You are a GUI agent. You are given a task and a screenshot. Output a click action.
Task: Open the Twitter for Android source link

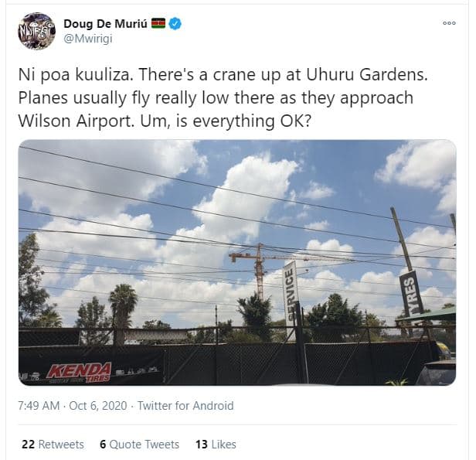[x=185, y=406]
